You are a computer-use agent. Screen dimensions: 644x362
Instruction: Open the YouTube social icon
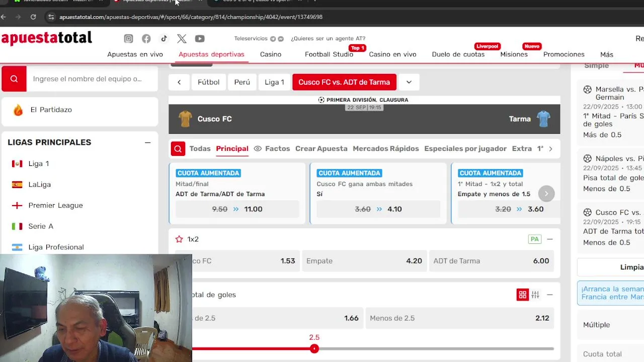(x=200, y=39)
